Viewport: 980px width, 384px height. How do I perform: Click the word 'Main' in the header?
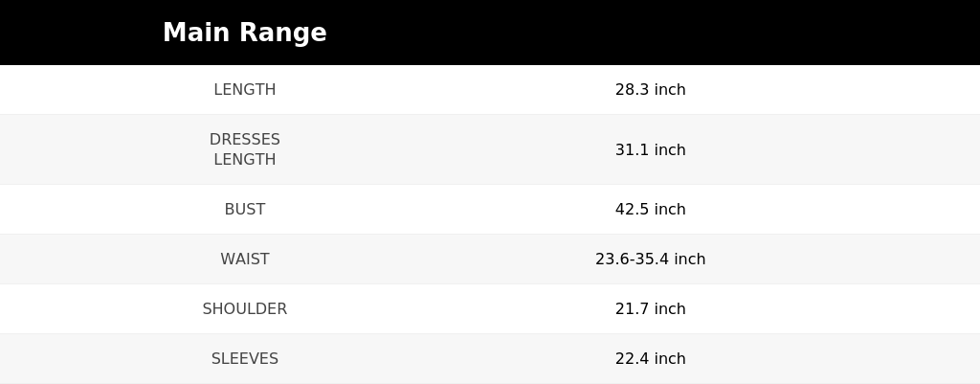point(196,33)
